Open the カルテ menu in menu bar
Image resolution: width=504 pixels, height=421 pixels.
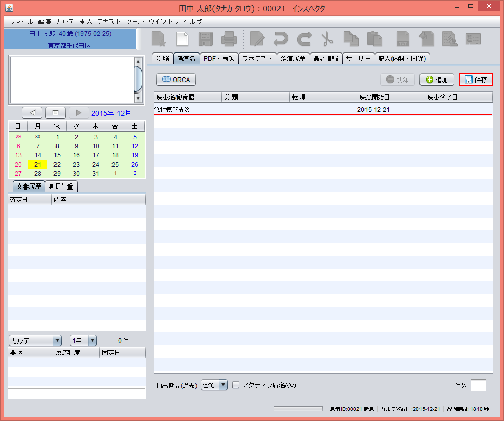(65, 22)
